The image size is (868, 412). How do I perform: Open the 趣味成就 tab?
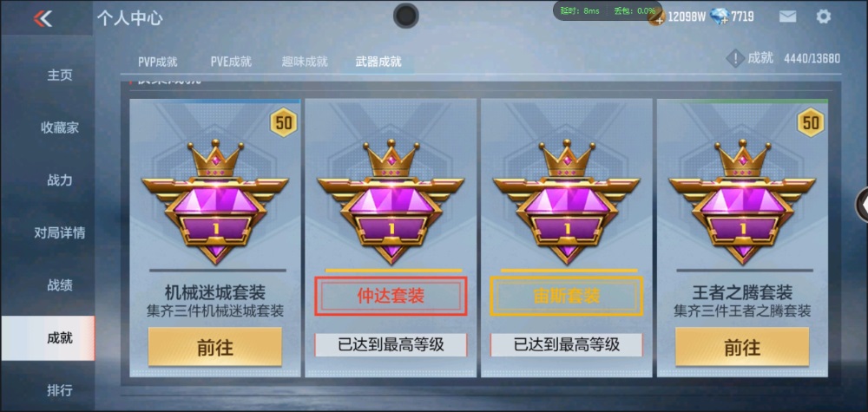point(305,62)
